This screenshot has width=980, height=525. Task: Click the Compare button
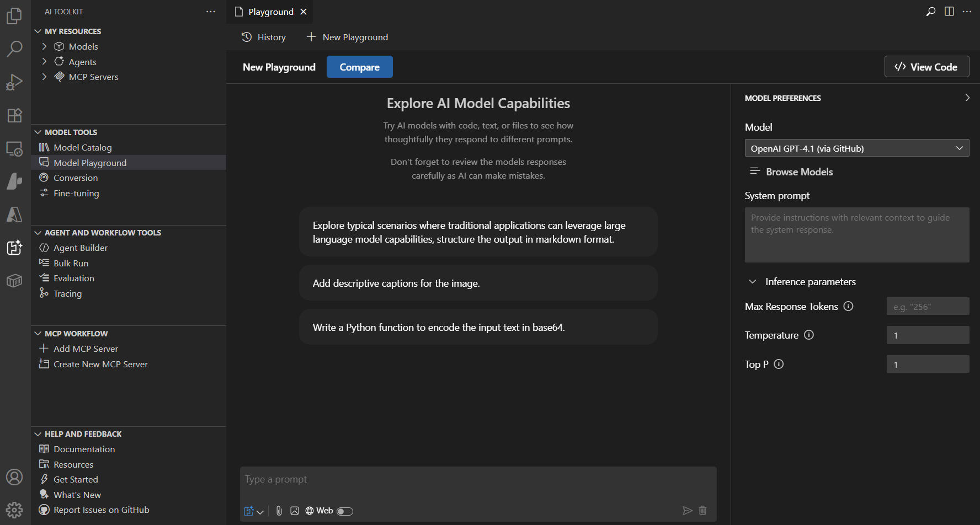click(x=359, y=67)
